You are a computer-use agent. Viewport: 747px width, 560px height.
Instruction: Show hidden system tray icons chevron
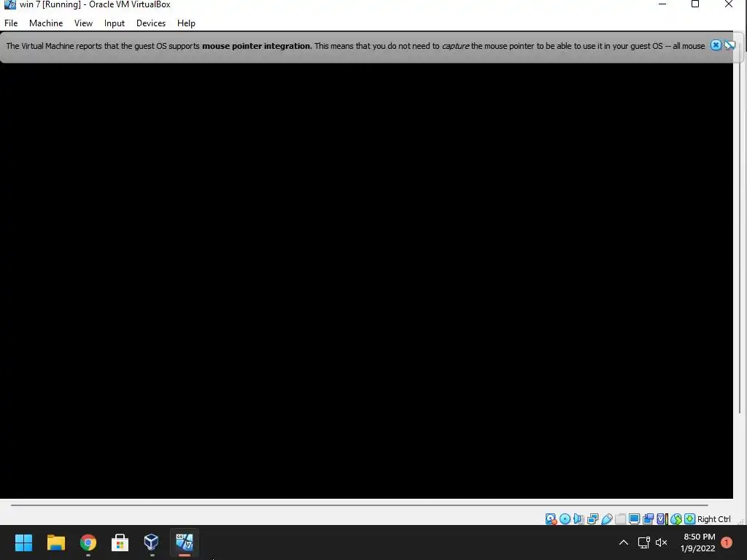pos(623,542)
